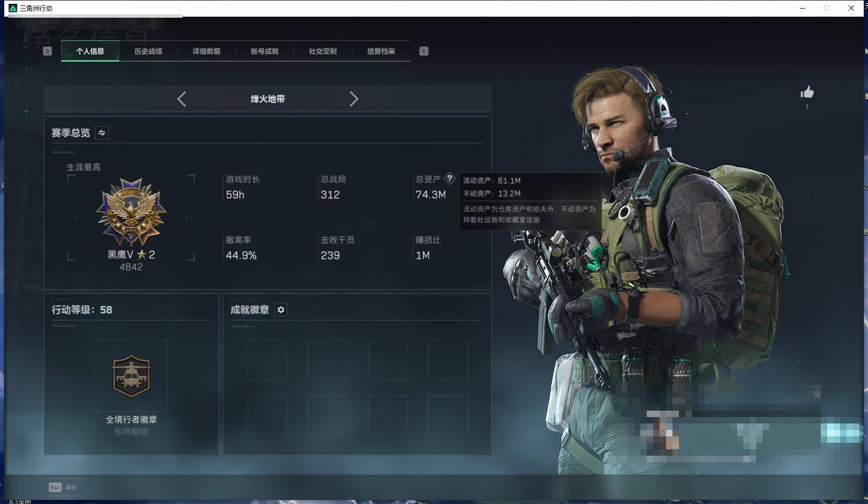Click the 总战局 312 value
This screenshot has height=504, width=868.
[330, 195]
